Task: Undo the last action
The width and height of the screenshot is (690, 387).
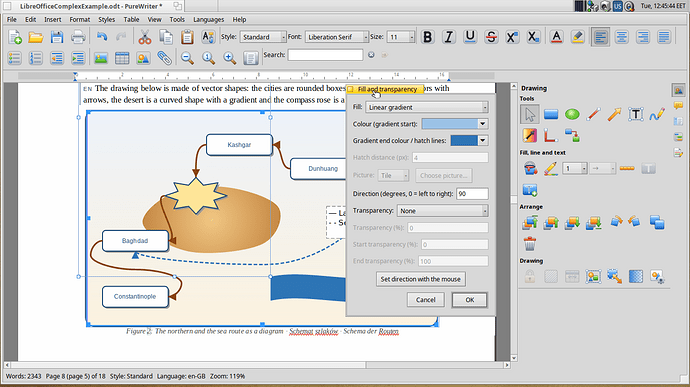Action: (102, 37)
